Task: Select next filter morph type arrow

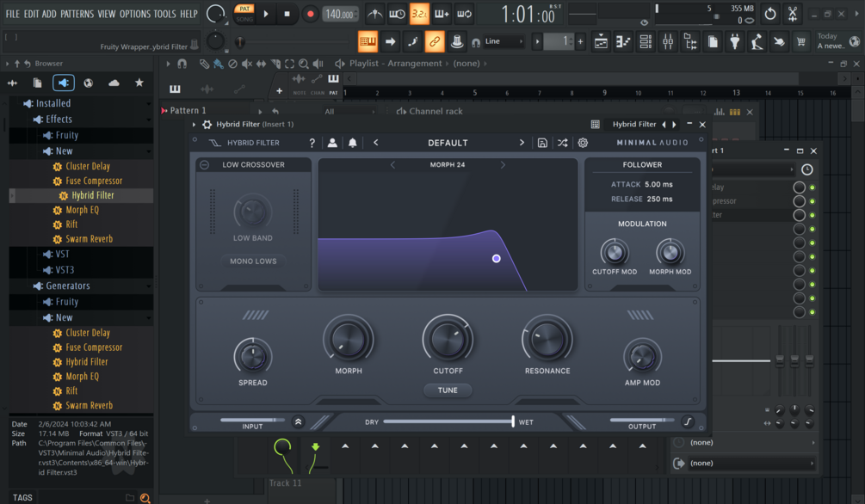Action: (503, 165)
